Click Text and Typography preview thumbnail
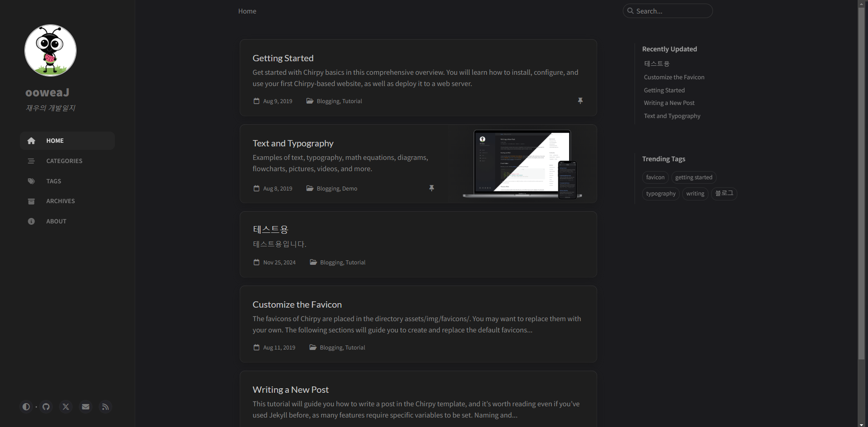 522,164
